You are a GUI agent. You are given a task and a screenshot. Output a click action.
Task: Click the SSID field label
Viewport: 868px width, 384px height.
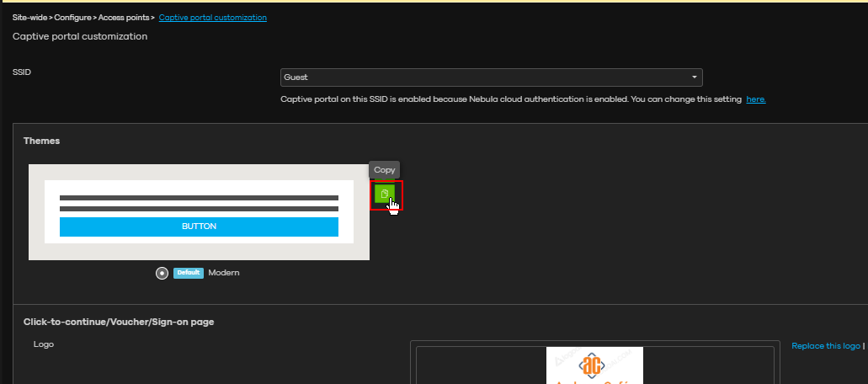click(x=22, y=72)
